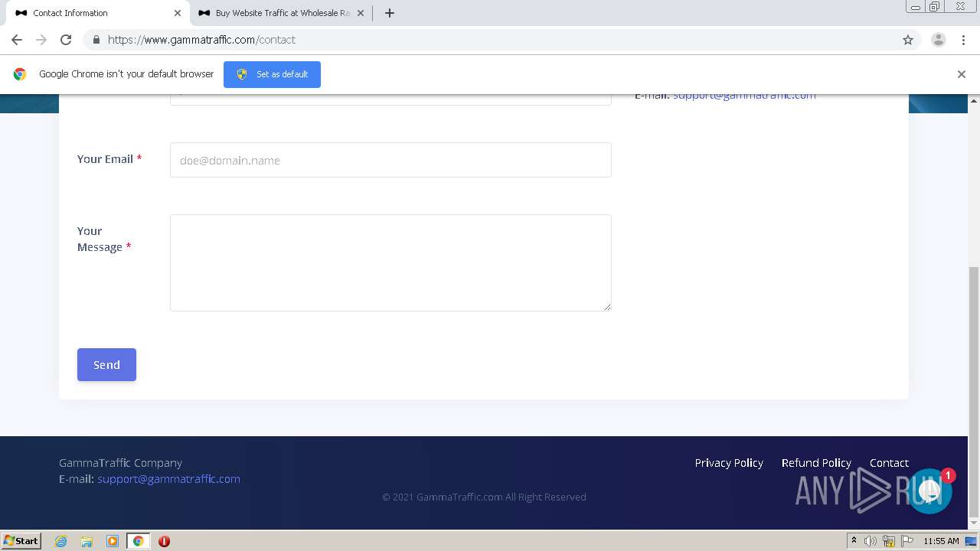Open Internet Explorer from taskbar
The width and height of the screenshot is (980, 551).
(61, 541)
